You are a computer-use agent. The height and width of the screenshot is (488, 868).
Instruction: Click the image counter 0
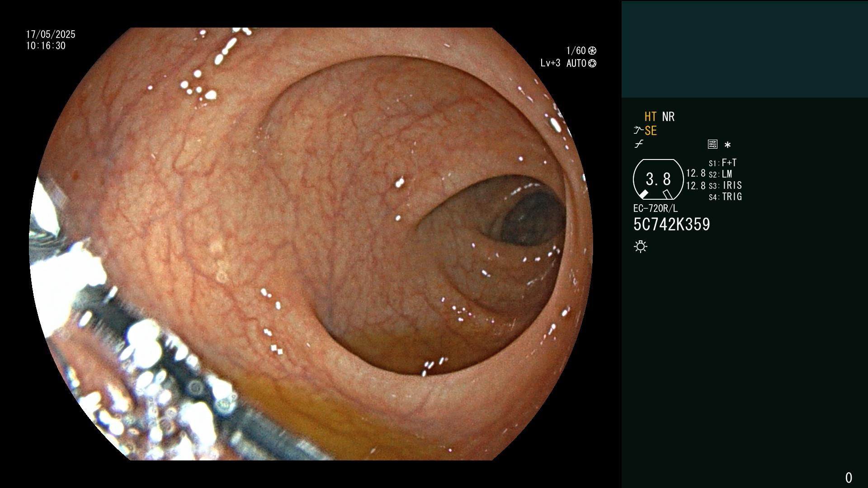point(849,478)
